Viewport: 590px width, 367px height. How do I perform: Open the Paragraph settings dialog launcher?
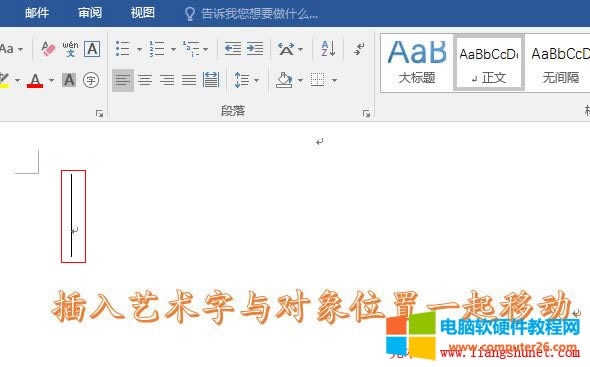tap(366, 113)
